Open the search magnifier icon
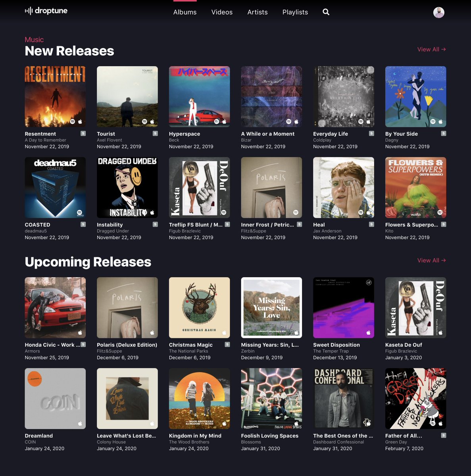471x476 pixels. coord(326,12)
